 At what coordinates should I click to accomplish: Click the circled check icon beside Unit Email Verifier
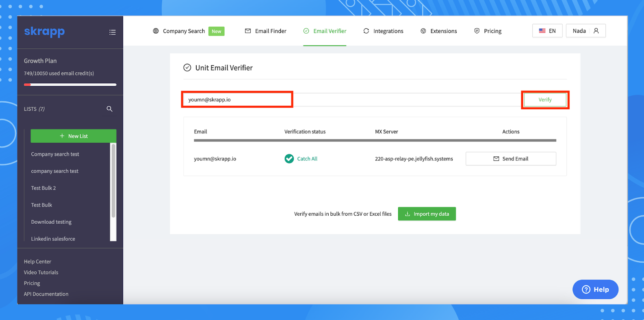(x=187, y=68)
